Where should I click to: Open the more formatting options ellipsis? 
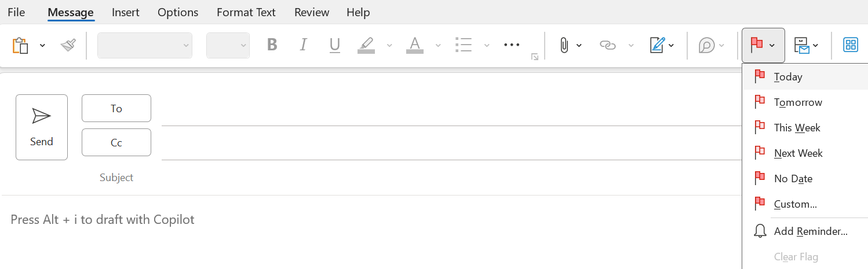[x=512, y=45]
